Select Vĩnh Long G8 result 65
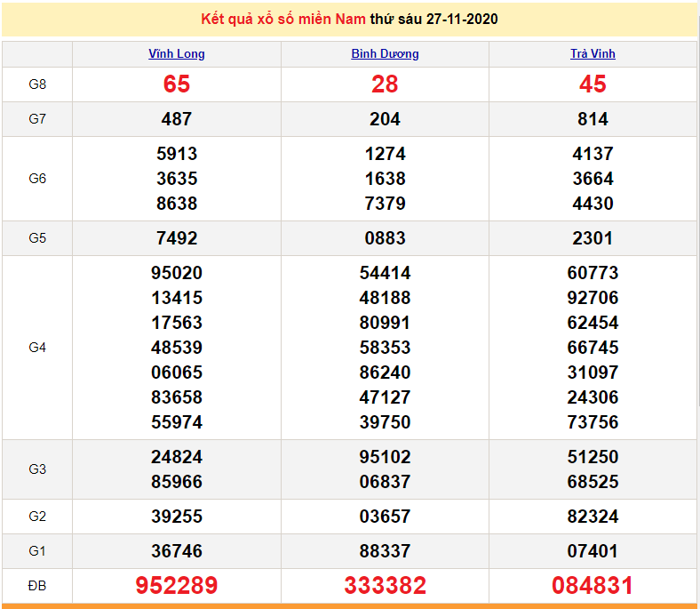Viewport: 700px width, 609px height. click(176, 84)
